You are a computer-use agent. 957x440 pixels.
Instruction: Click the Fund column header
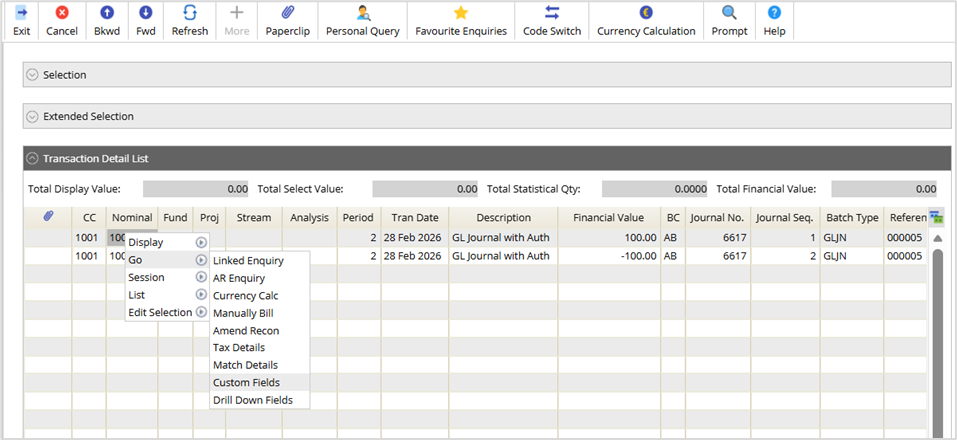tap(176, 217)
